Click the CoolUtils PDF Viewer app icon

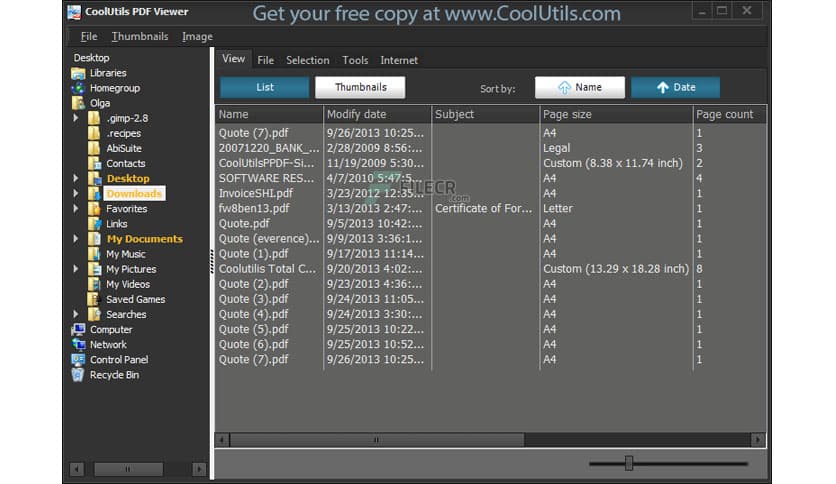pos(74,12)
